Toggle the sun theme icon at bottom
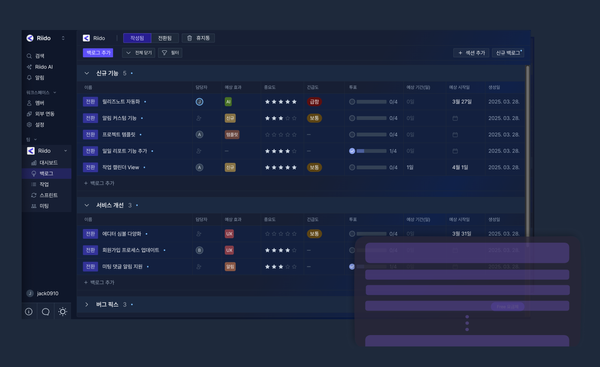This screenshot has height=367, width=600. tap(63, 312)
